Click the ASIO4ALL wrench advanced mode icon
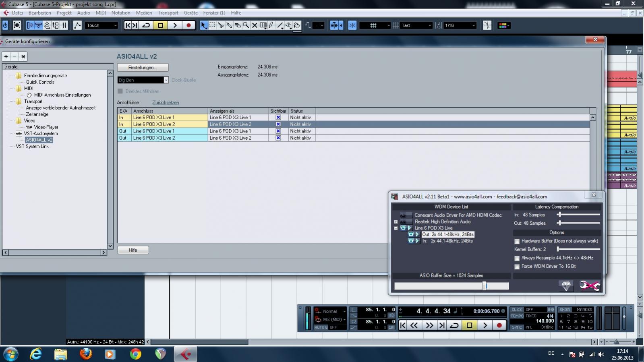 [589, 285]
